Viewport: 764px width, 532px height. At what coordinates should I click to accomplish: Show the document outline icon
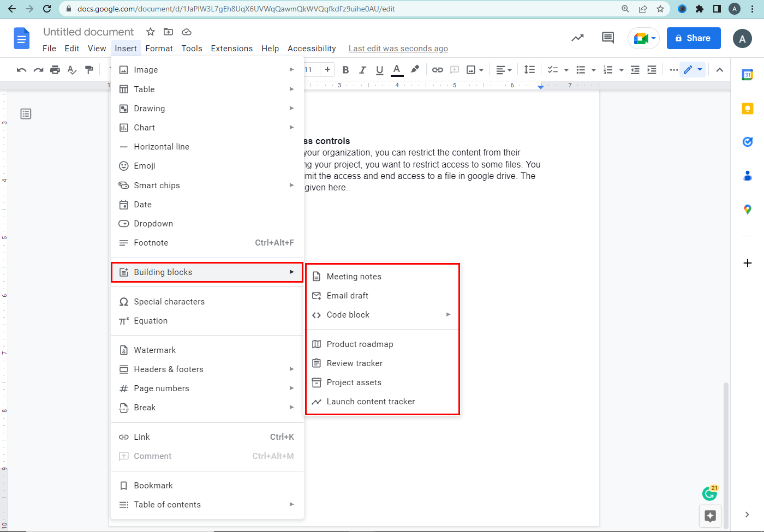[26, 114]
